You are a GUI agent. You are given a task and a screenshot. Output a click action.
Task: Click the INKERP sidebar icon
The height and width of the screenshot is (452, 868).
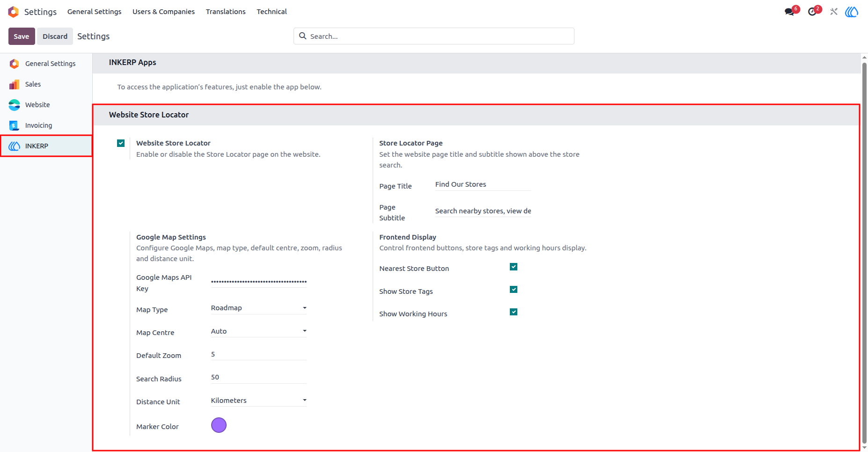15,146
